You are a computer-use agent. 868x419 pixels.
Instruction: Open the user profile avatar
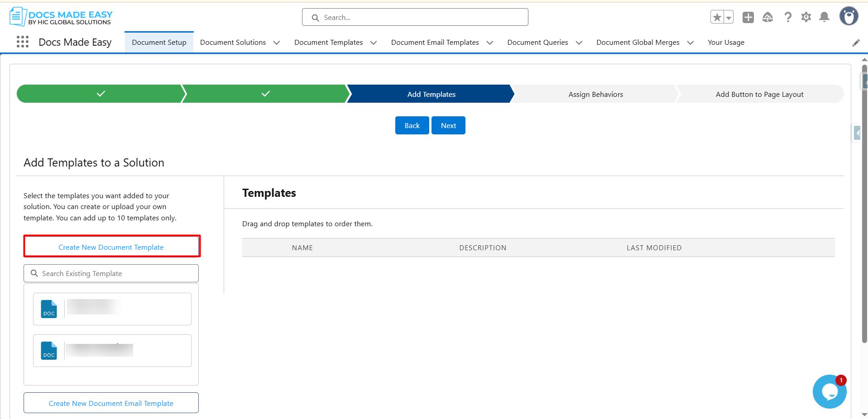[849, 16]
